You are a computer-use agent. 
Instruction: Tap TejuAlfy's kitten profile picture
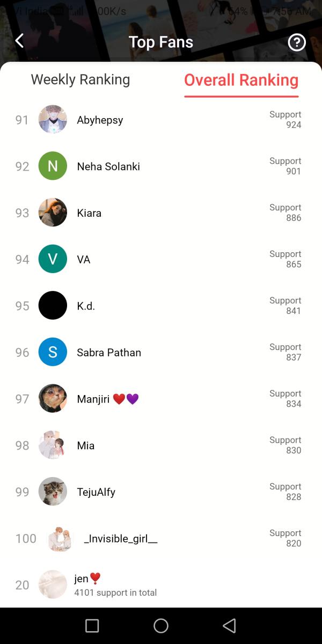(53, 492)
